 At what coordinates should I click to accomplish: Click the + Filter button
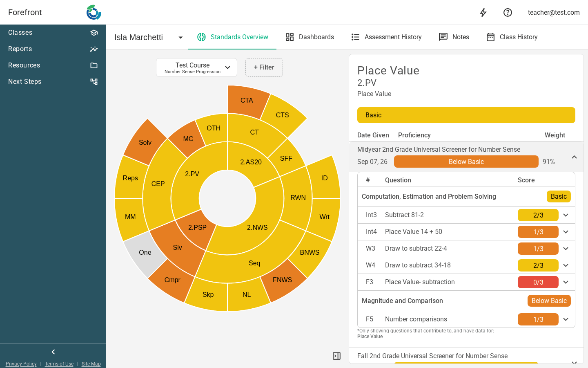(x=264, y=67)
